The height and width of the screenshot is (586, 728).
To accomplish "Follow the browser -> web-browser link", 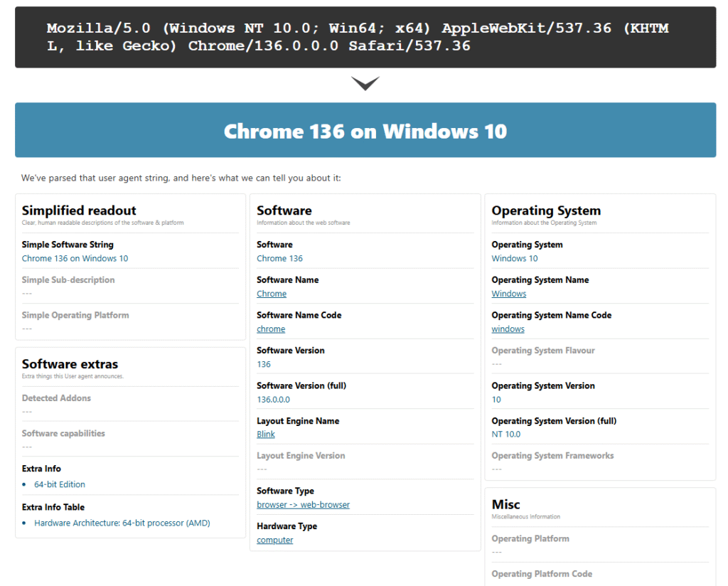I will tap(303, 505).
